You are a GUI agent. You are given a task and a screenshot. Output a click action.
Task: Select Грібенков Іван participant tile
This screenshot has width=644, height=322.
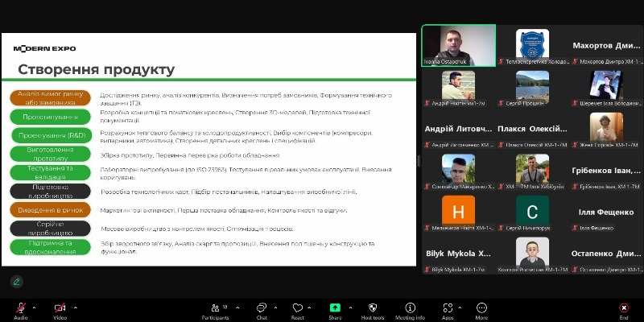[x=606, y=171]
